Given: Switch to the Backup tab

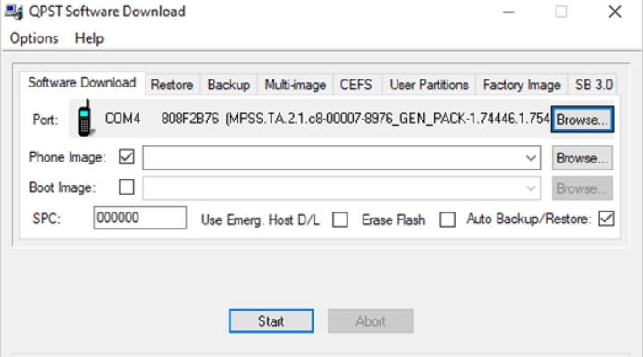Looking at the screenshot, I should 229,85.
